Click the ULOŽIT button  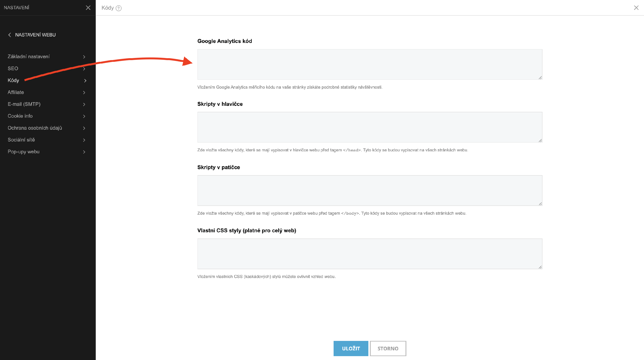[351, 348]
